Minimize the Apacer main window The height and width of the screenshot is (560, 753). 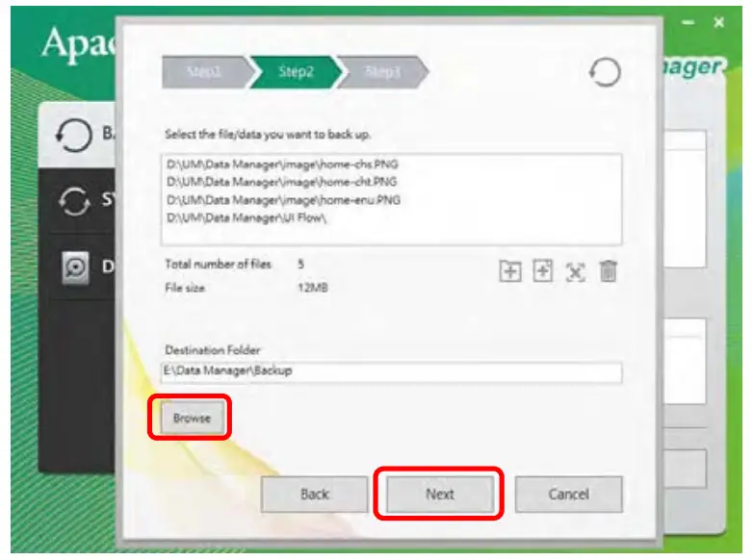click(688, 22)
